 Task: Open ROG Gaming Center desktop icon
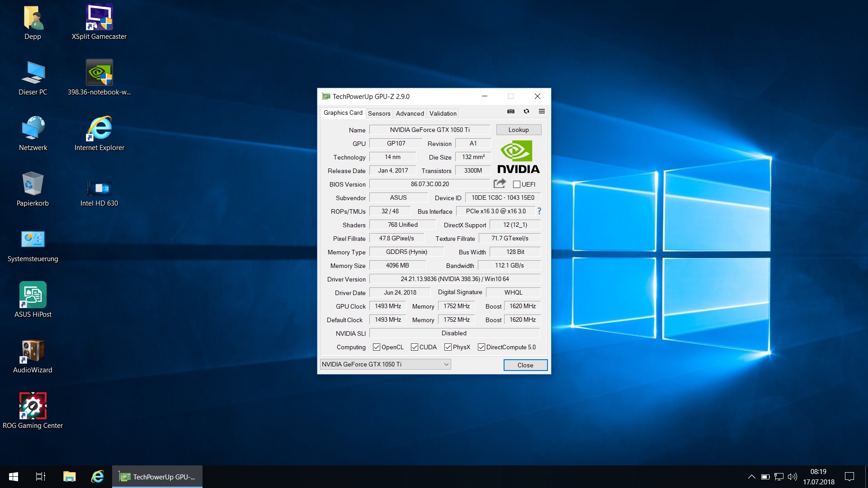point(33,406)
